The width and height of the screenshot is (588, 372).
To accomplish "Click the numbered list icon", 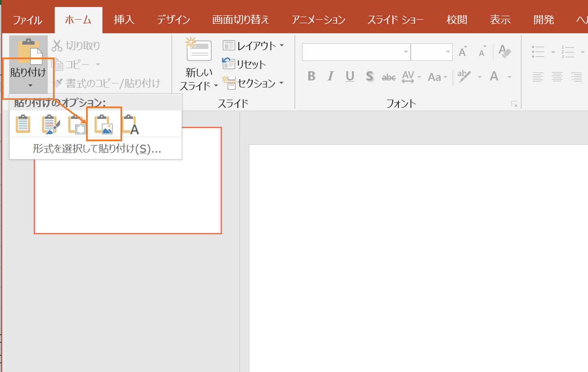I will click(568, 52).
